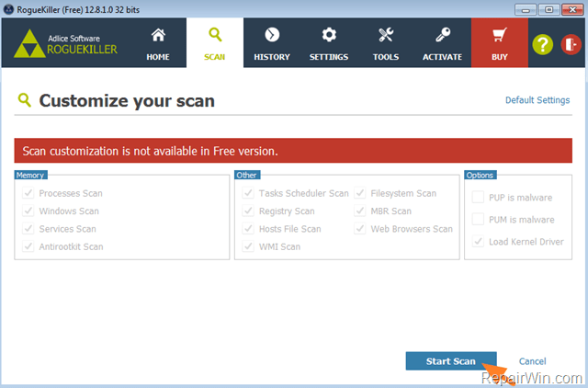Screen dimensions: 588x388
Task: Toggle the Processes Scan checkbox
Action: 28,193
